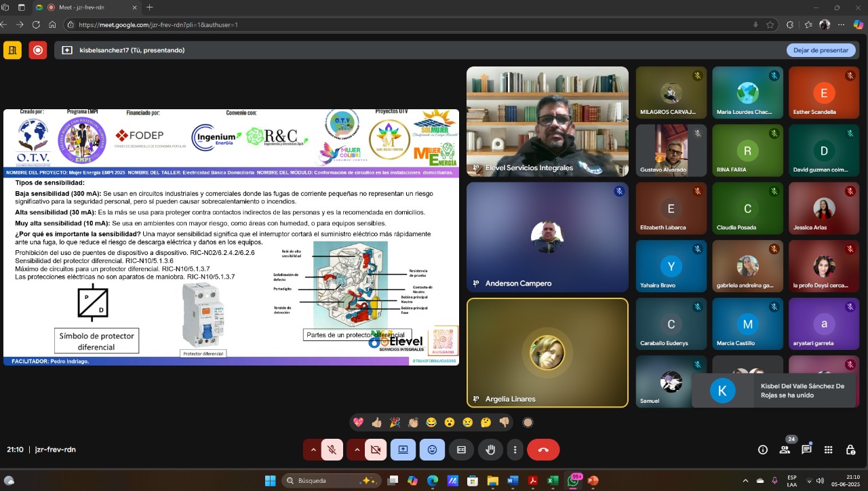Hang up with the red leave call button
This screenshot has height=491, width=868.
click(543, 450)
